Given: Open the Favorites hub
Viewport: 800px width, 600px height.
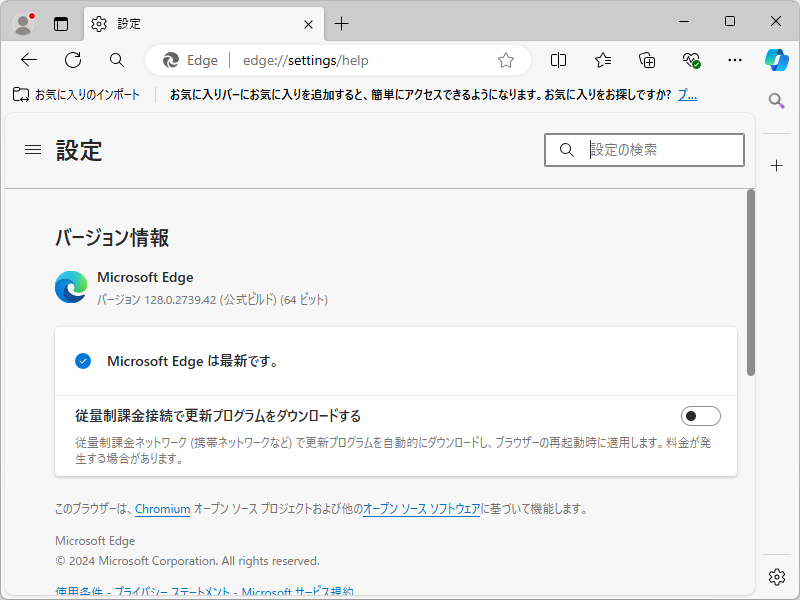Looking at the screenshot, I should (x=601, y=60).
